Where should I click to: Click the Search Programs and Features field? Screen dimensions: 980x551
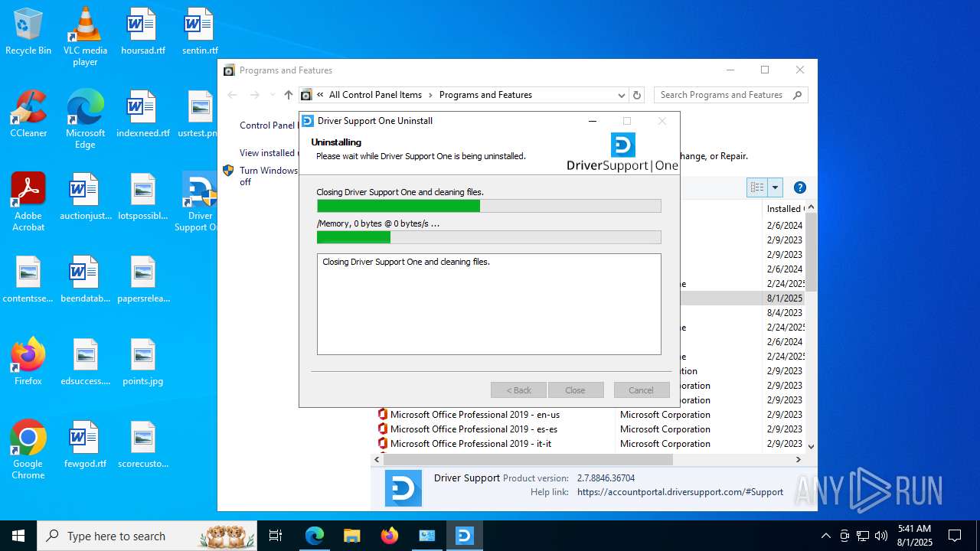coord(731,95)
